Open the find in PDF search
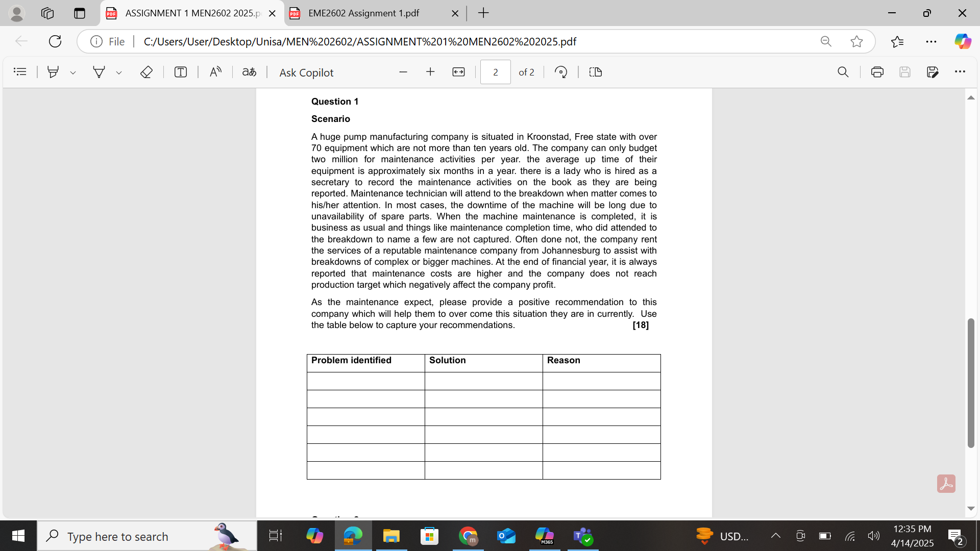This screenshot has height=551, width=980. (843, 72)
